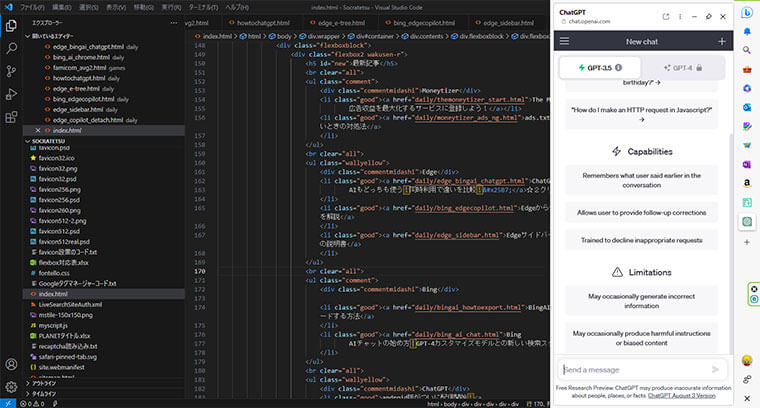The width and height of the screenshot is (760, 408).
Task: Open Bing Chat icon in Edge sidebar
Action: click(747, 13)
